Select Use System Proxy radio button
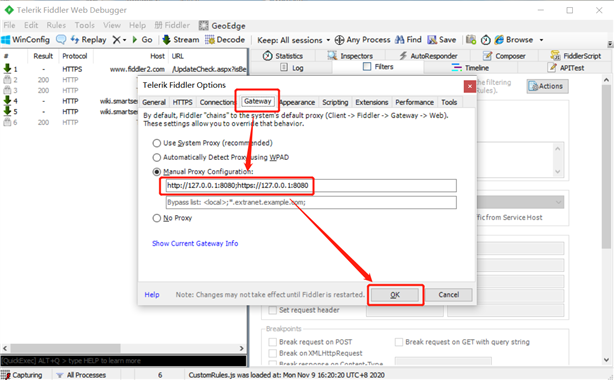This screenshot has height=380, width=614. 157,143
